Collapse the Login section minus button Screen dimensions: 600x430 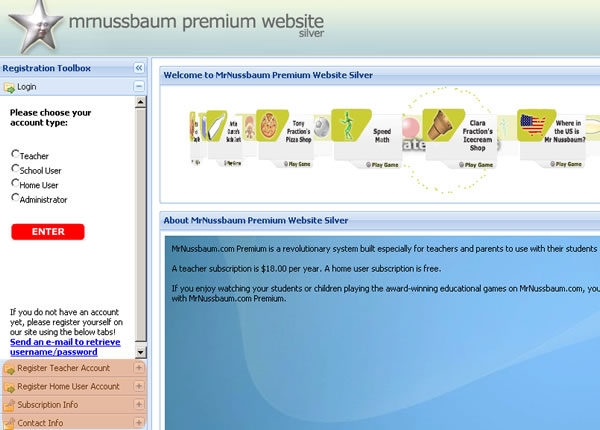point(139,87)
